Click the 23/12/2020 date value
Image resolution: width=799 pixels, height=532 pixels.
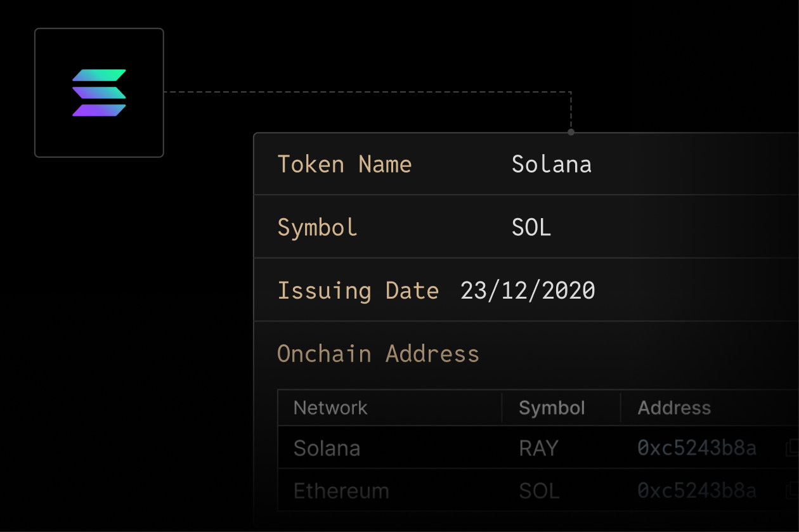tap(528, 290)
